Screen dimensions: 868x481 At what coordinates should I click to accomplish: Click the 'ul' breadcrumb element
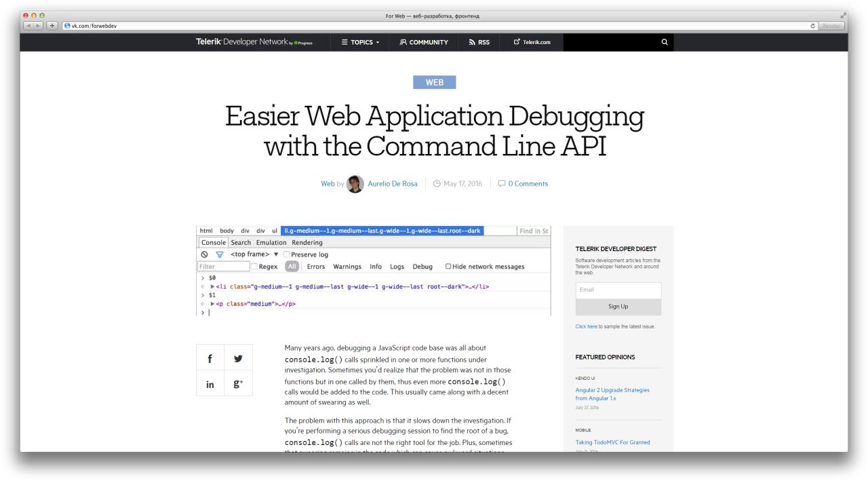[x=275, y=231]
